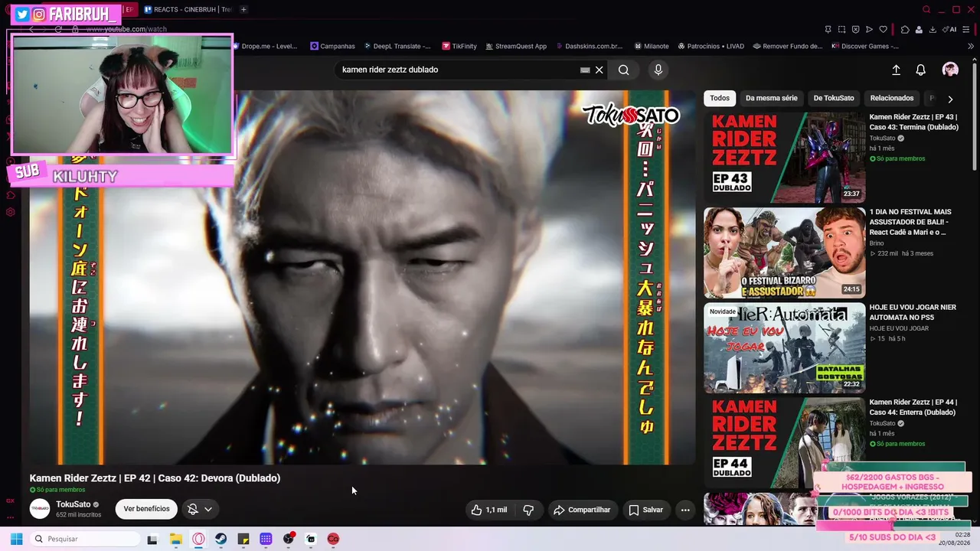The image size is (980, 551).
Task: Like the video (1,1 mil)
Action: pos(490,510)
